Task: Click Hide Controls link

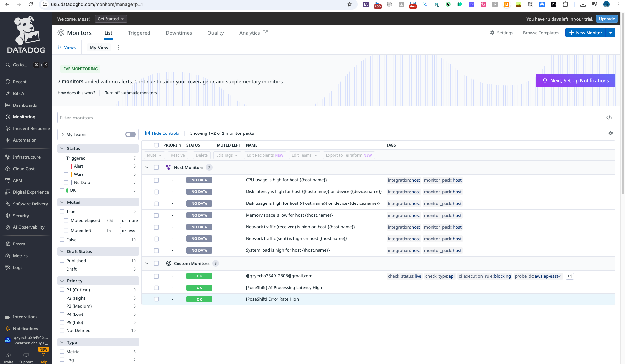Action: [162, 133]
